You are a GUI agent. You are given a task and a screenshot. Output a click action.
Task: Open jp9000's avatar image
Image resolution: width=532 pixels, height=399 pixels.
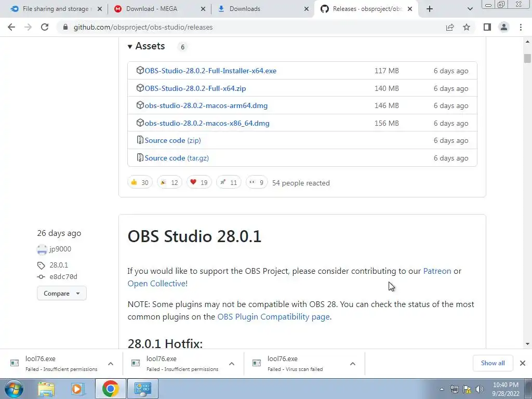point(42,250)
